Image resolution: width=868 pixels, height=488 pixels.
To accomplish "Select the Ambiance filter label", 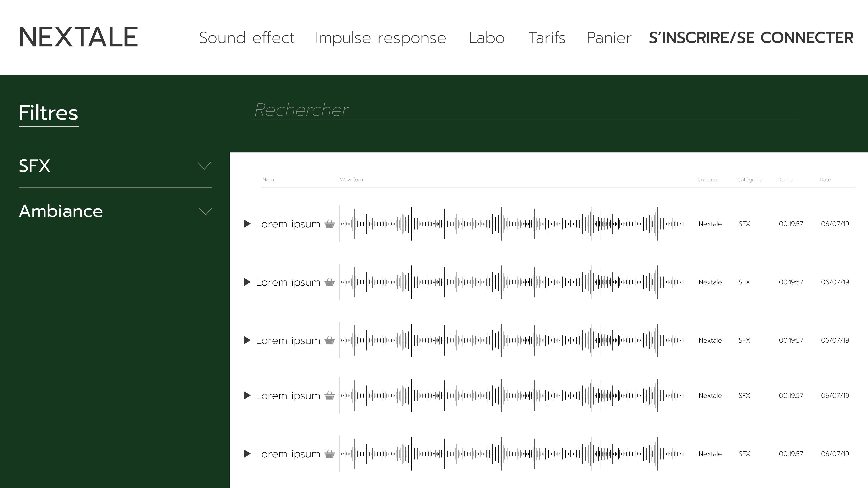I will click(x=61, y=211).
